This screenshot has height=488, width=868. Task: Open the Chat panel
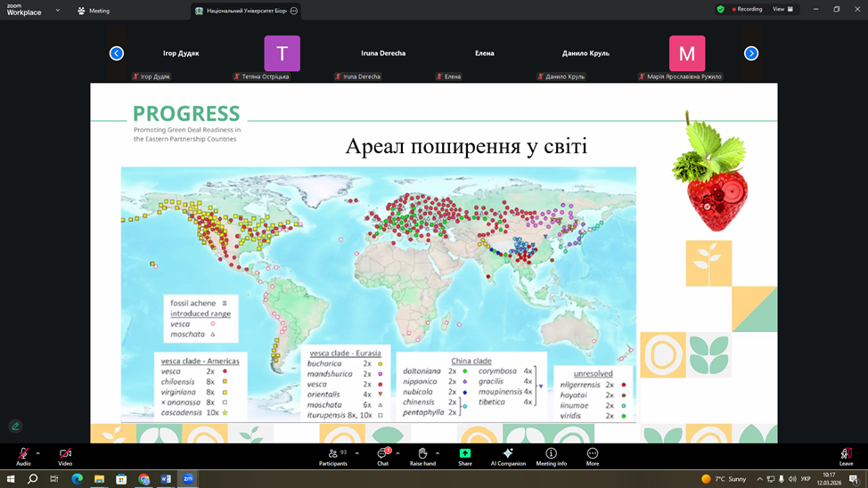tap(382, 454)
